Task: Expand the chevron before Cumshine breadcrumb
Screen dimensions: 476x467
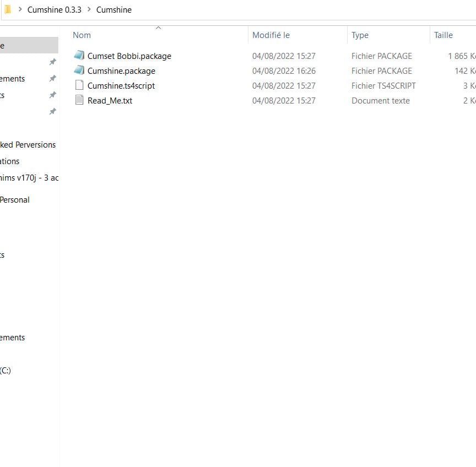Action: coord(89,9)
